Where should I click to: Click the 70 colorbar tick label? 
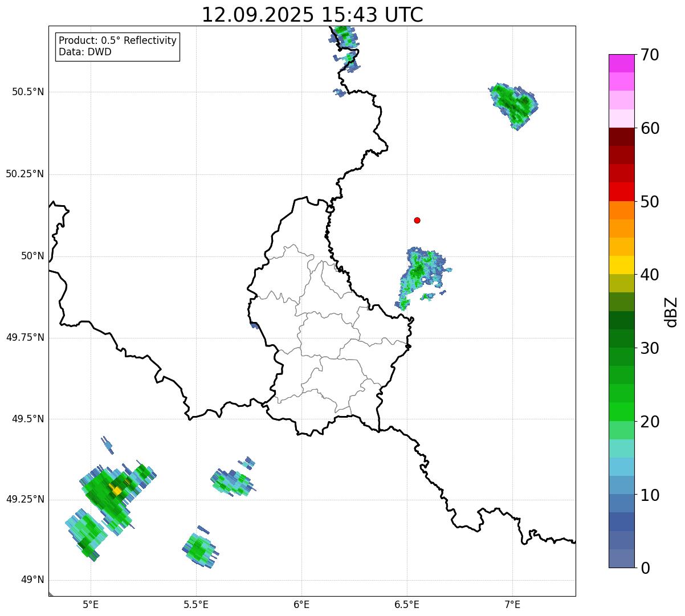tap(650, 55)
